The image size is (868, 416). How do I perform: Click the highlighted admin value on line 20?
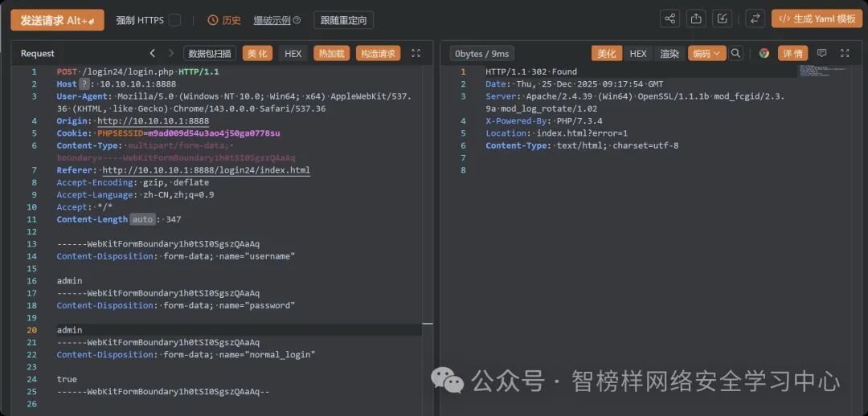click(70, 330)
